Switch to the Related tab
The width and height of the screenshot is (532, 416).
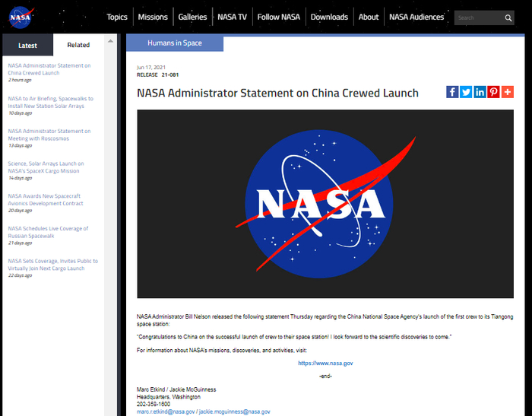[x=78, y=45]
